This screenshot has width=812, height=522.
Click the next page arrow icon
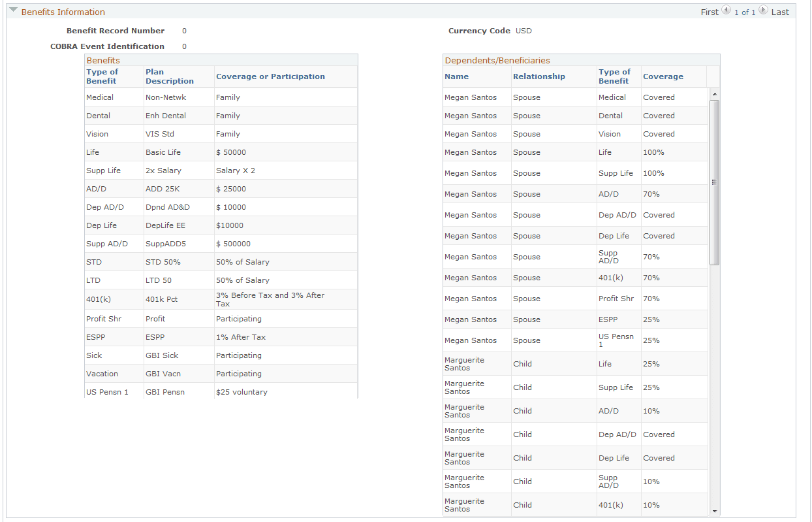click(x=762, y=10)
